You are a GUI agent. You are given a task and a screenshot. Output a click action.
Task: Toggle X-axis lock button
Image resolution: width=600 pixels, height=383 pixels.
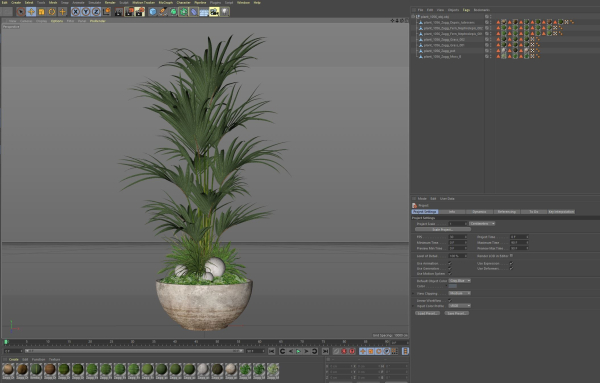[x=76, y=12]
